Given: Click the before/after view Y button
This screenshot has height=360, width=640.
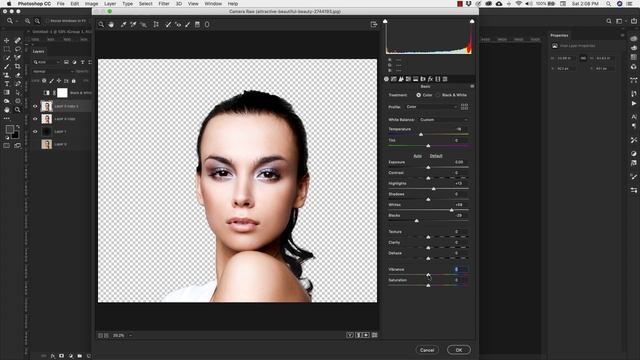Looking at the screenshot, I should point(350,335).
